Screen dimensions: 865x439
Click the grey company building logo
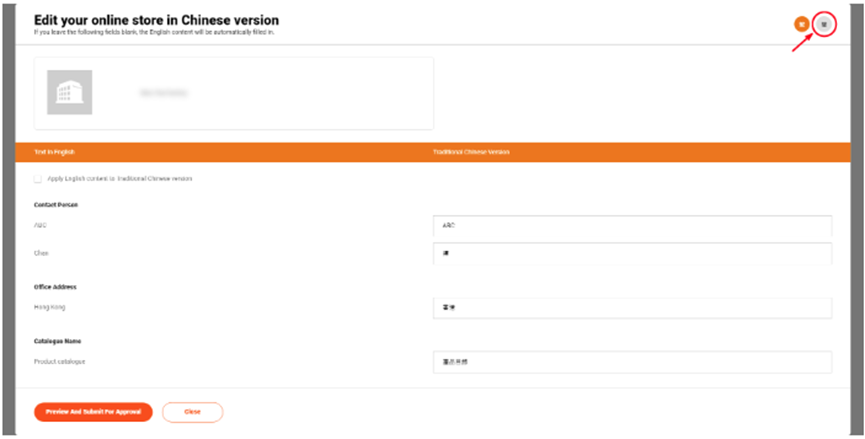pos(69,92)
